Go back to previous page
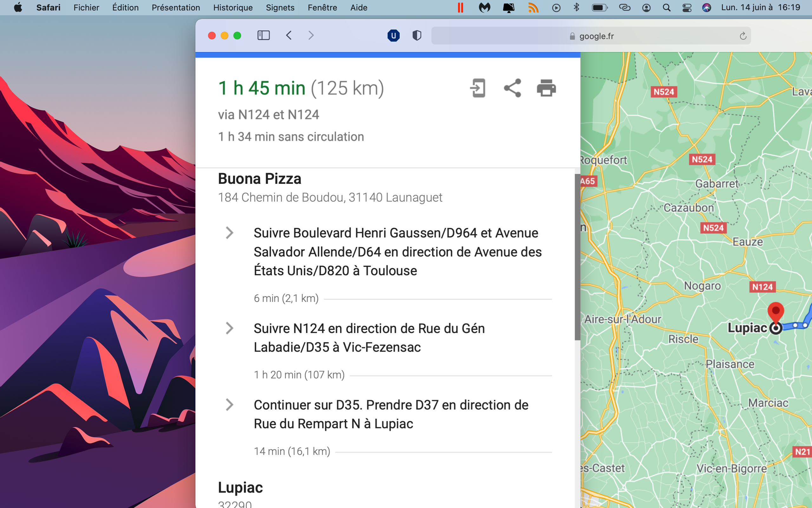Viewport: 812px width, 508px height. pos(289,35)
